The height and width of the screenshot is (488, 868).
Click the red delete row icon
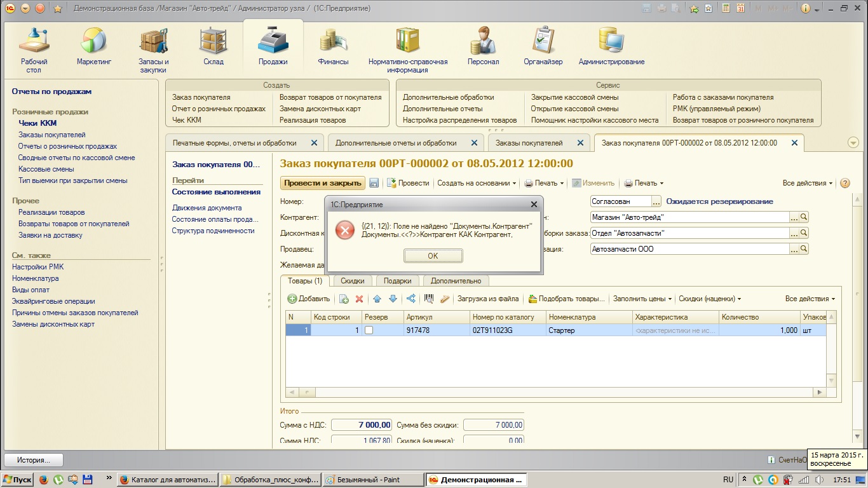coord(359,299)
